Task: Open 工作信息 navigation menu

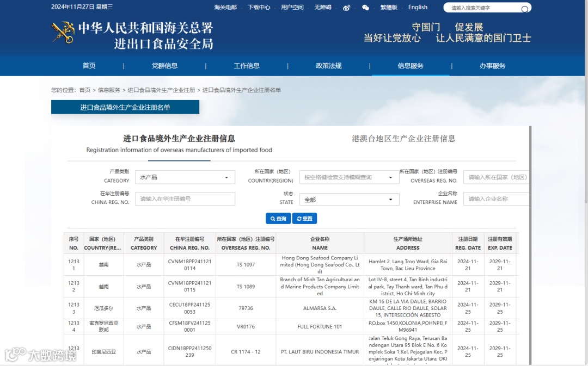Action: (x=247, y=66)
